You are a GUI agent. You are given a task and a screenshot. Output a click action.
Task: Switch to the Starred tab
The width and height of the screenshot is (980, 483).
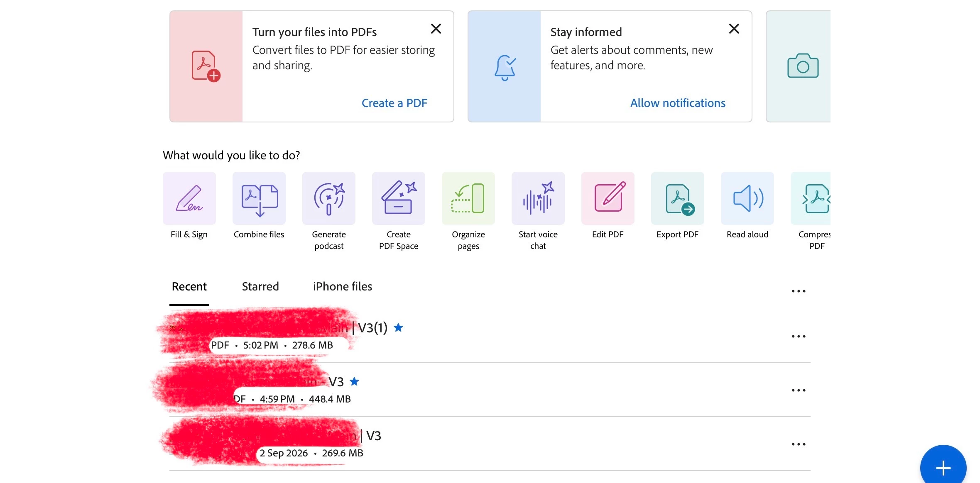(260, 286)
